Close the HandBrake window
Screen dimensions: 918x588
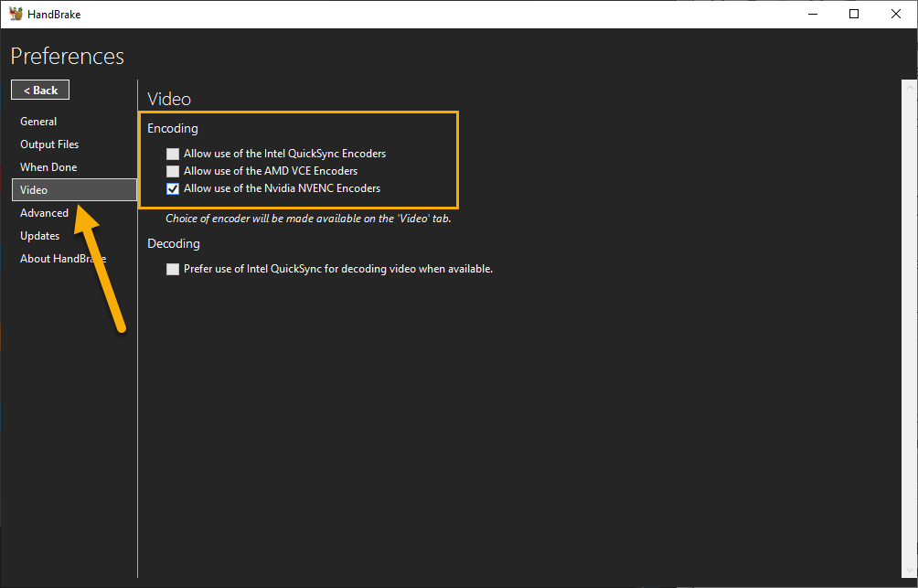895,14
